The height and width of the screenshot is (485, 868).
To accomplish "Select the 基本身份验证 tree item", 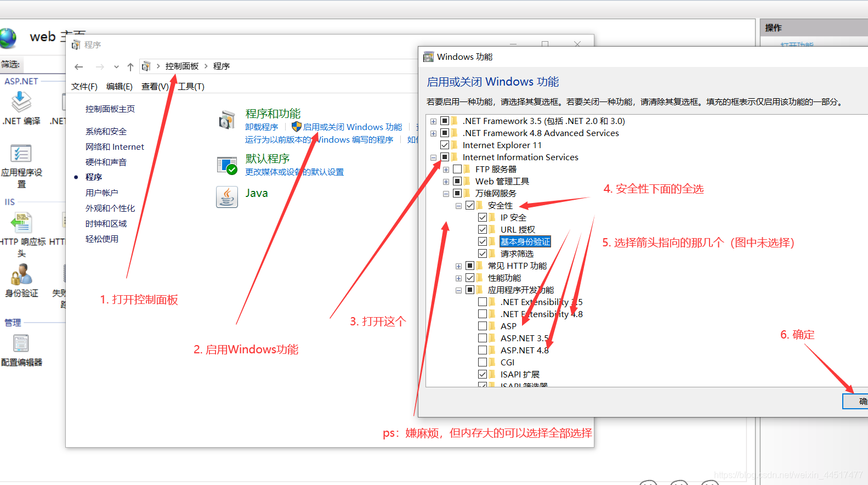I will [x=525, y=241].
